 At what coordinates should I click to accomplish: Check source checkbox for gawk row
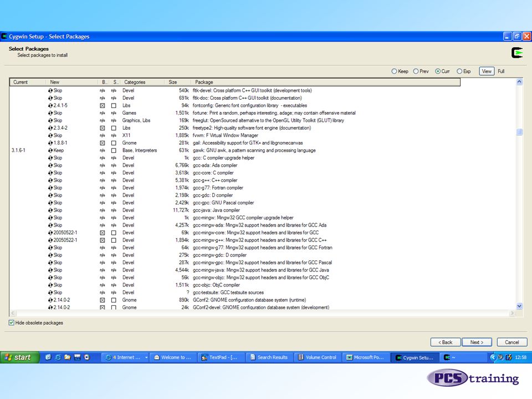click(114, 150)
